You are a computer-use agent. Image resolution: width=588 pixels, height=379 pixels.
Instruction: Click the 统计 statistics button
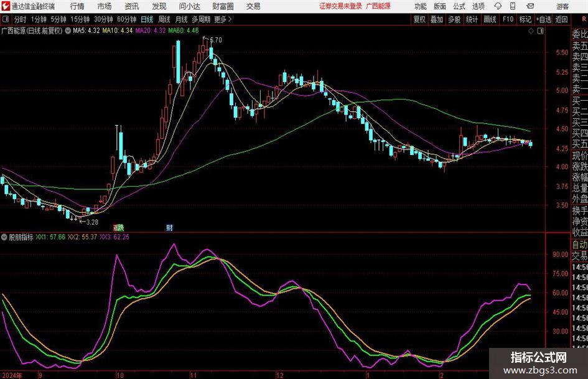(x=472, y=19)
